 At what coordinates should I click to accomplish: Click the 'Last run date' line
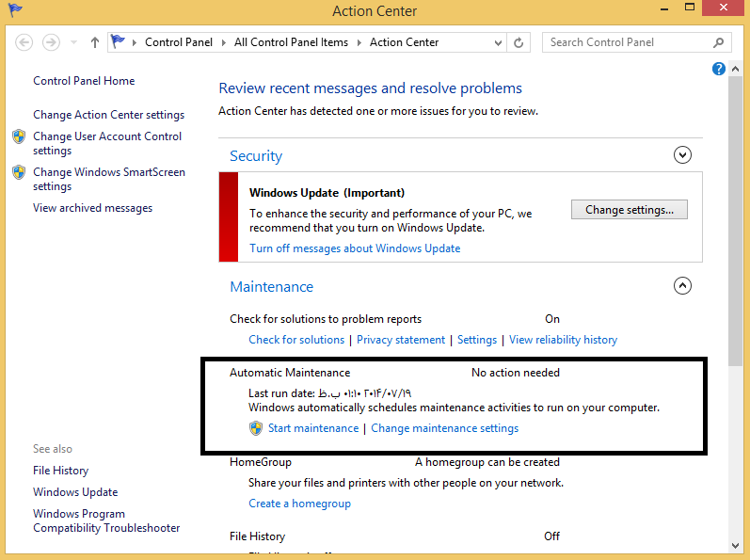point(329,393)
